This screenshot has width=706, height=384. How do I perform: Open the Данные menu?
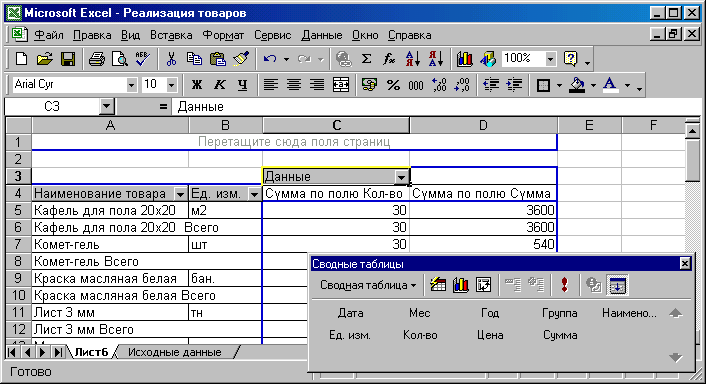pos(321,35)
